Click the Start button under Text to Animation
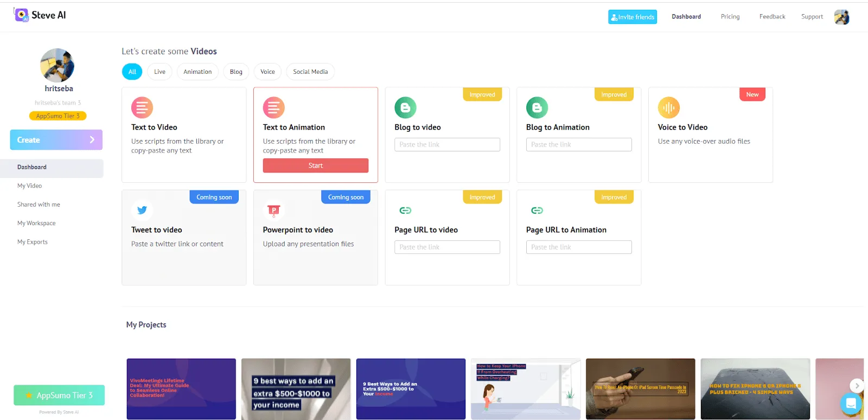 pyautogui.click(x=316, y=166)
